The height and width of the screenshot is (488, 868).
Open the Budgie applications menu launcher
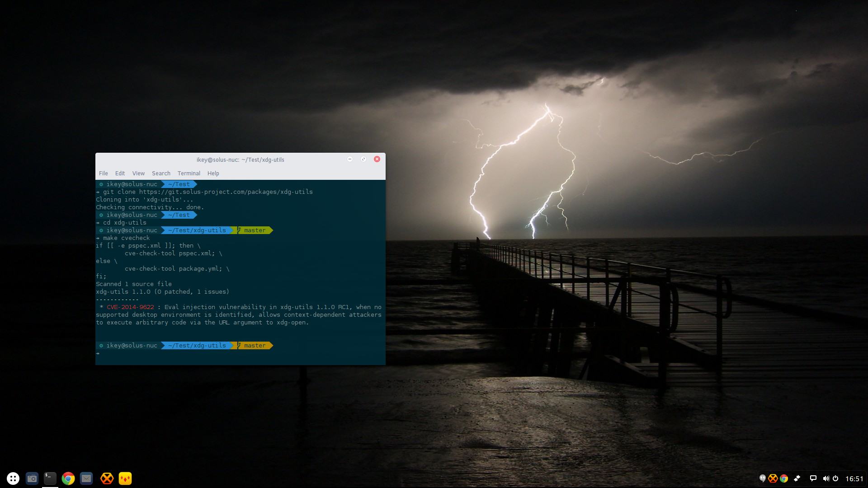pos(13,478)
